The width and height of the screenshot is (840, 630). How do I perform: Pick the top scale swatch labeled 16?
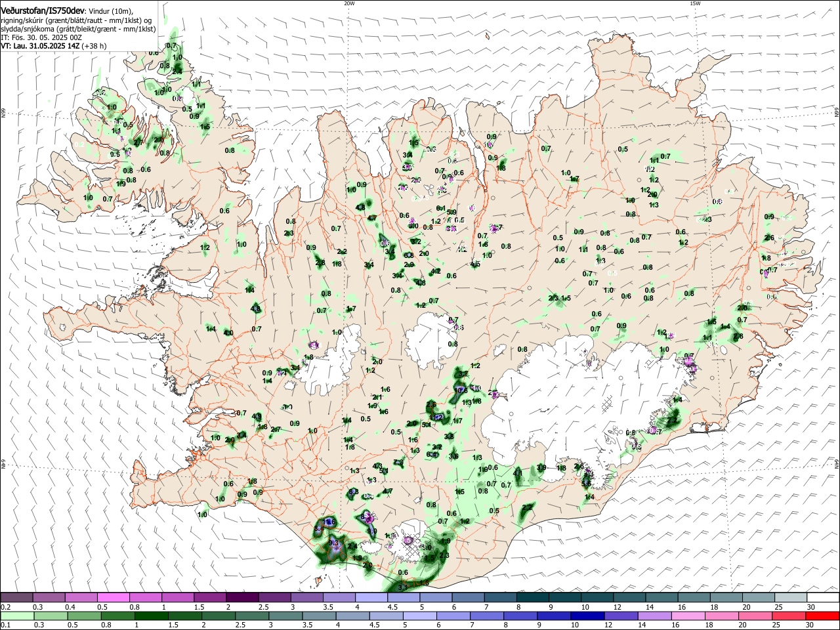point(694,597)
